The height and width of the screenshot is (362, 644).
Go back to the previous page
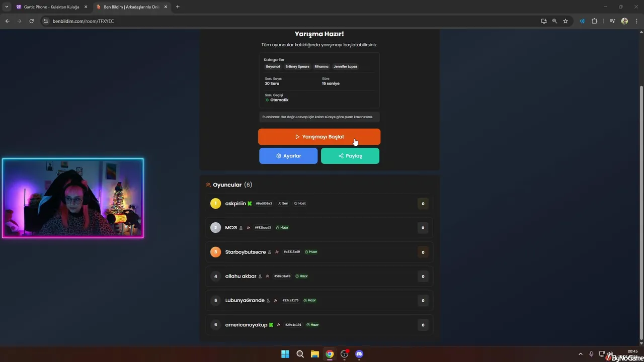tap(8, 21)
